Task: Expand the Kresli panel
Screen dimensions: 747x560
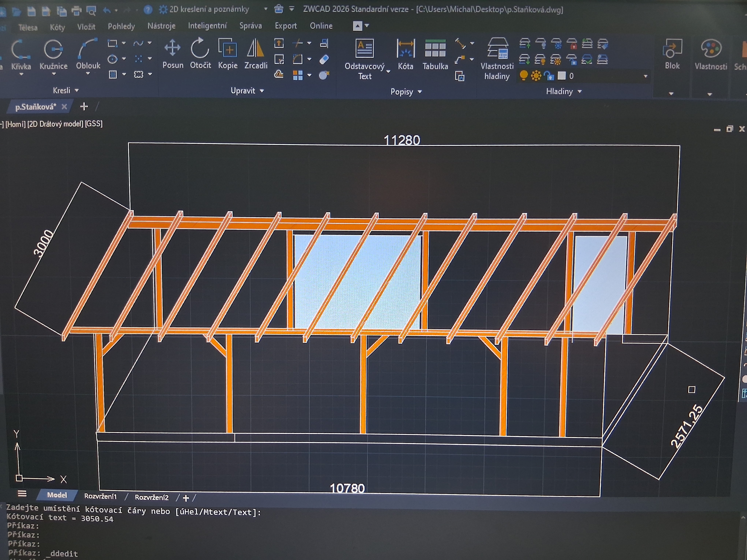Action: (66, 90)
